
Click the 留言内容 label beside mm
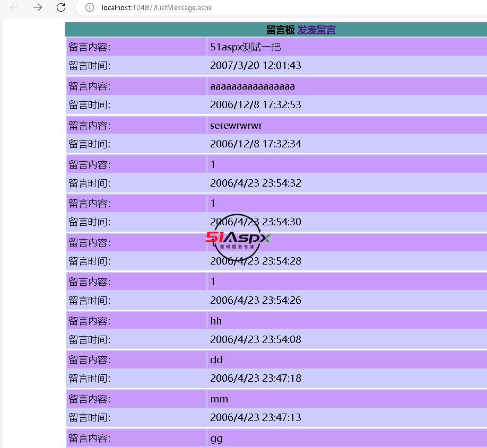coord(90,399)
